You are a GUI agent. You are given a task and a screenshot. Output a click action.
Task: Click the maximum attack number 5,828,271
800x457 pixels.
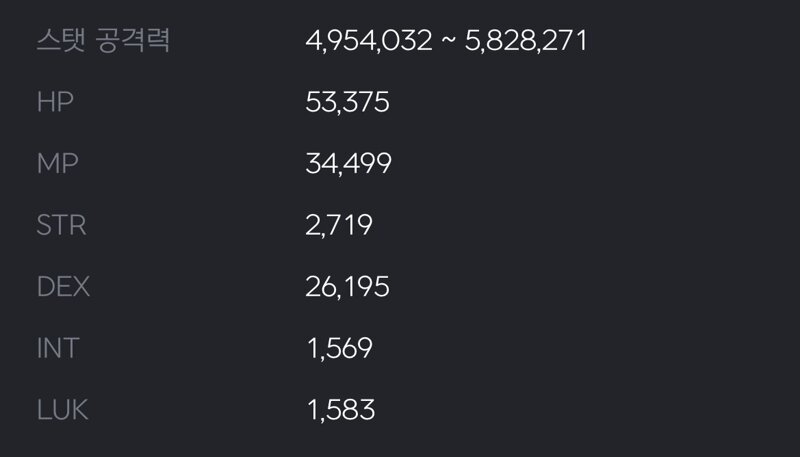pyautogui.click(x=526, y=40)
